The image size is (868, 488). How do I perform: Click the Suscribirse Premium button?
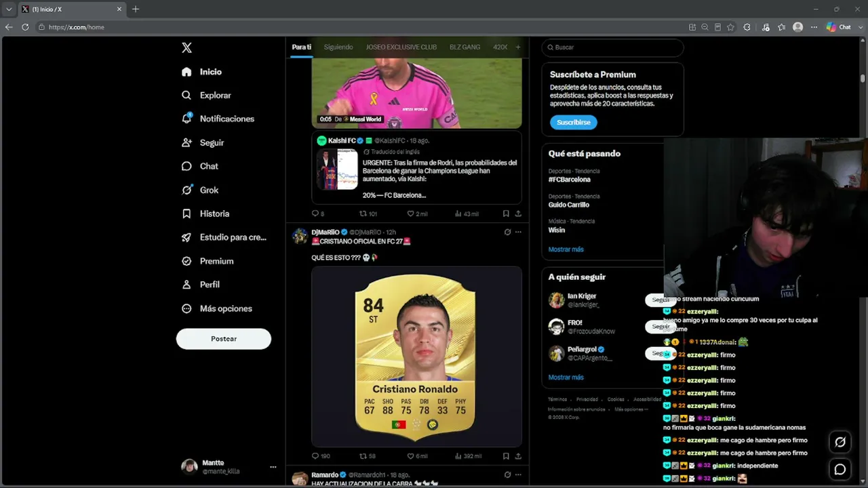[x=574, y=123]
